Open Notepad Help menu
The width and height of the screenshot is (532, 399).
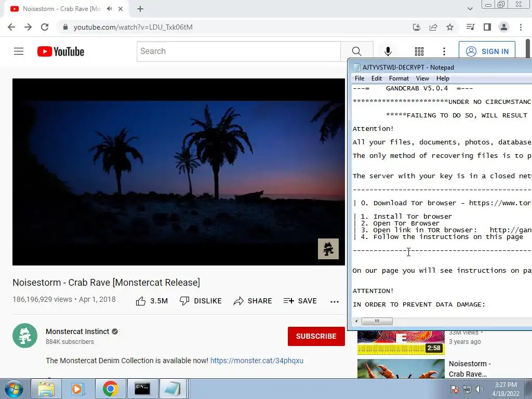point(443,78)
